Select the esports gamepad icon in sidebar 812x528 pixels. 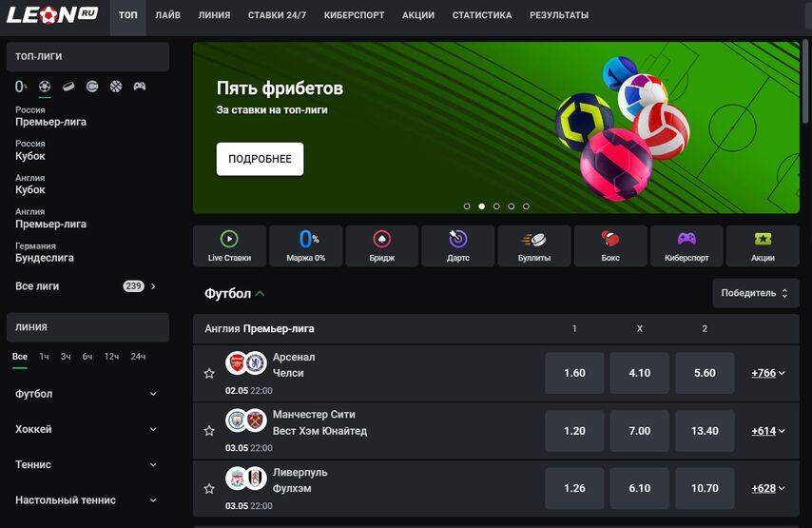140,87
